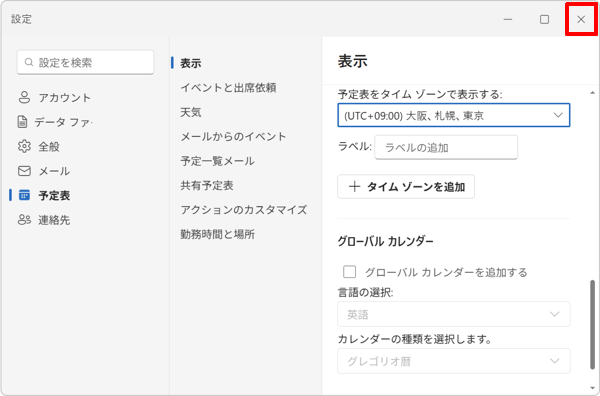Click the タイム ゾーンを追加 button

tap(406, 187)
